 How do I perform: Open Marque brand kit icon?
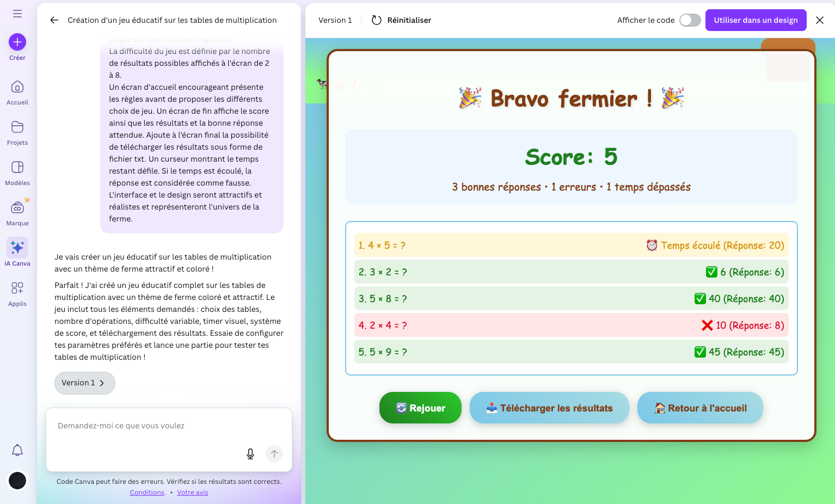17,208
